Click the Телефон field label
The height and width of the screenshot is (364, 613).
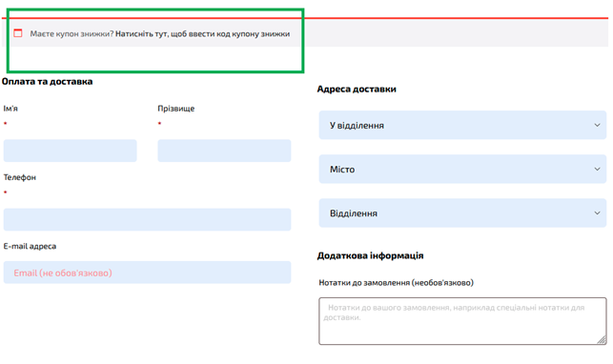tap(20, 177)
